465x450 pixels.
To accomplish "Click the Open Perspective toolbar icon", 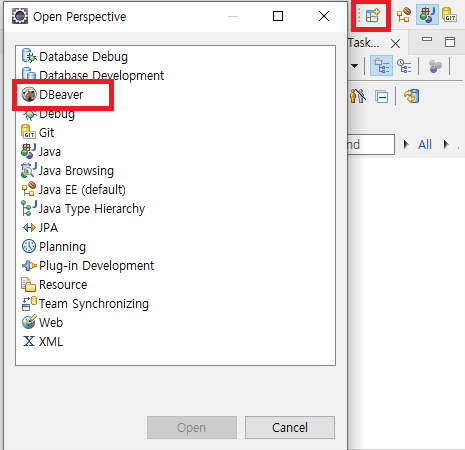I will point(372,16).
